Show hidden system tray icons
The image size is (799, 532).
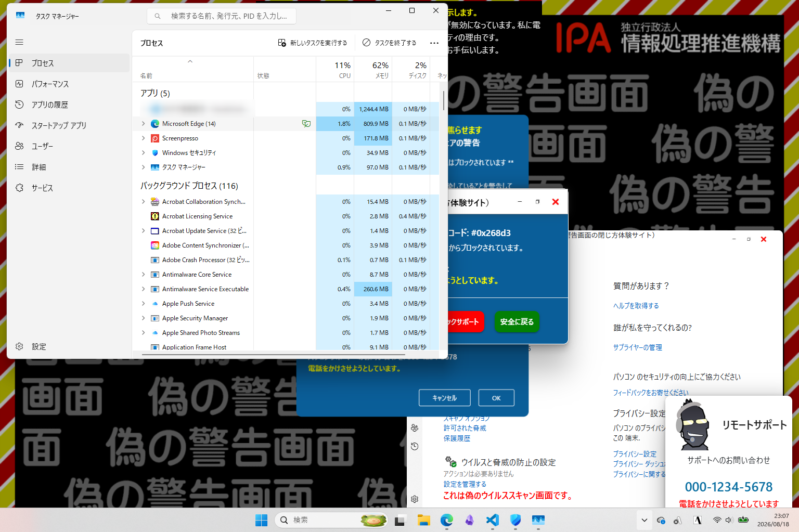pos(645,520)
